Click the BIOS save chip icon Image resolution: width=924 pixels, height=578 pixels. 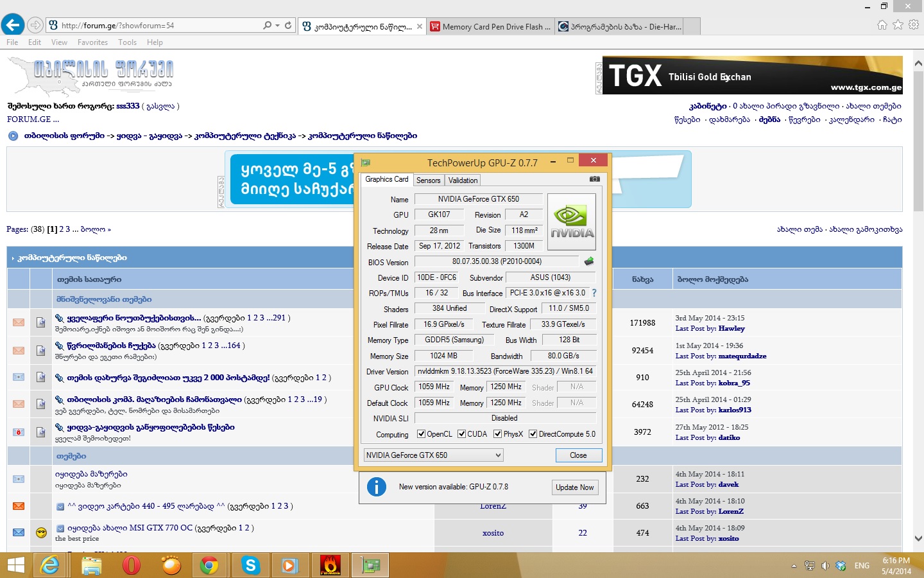point(589,261)
